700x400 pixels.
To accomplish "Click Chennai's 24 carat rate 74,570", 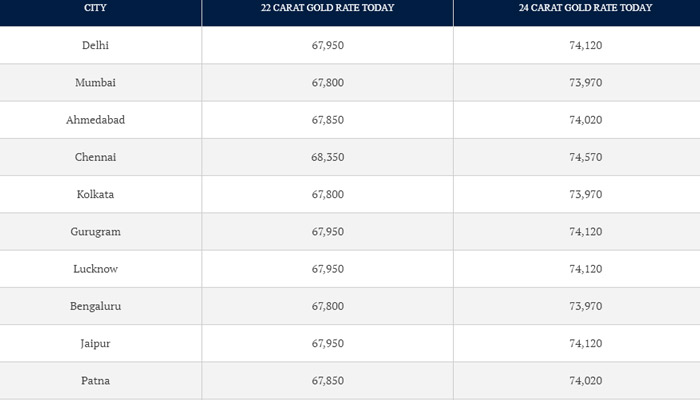I will click(577, 157).
